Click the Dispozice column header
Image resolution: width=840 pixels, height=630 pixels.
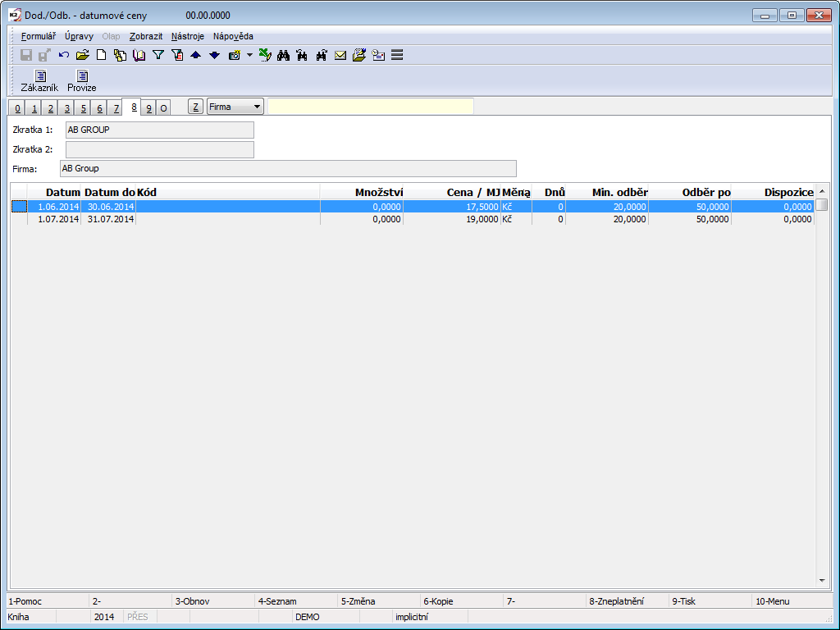click(x=773, y=192)
